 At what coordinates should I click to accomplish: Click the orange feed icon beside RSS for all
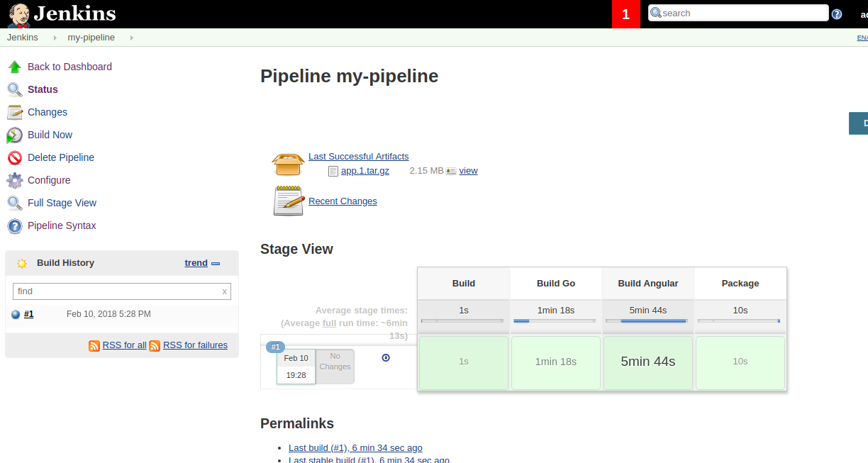coord(94,345)
